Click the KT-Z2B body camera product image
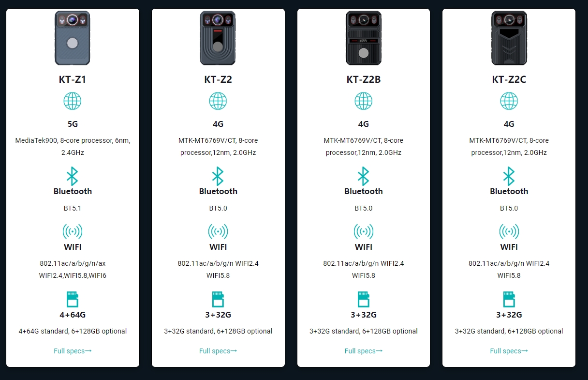 tap(364, 38)
